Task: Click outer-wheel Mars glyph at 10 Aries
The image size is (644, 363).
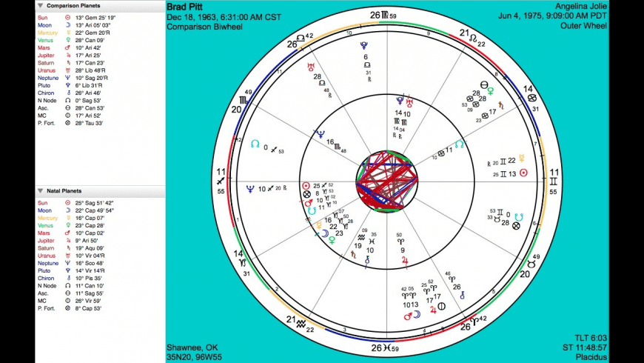Action: [x=408, y=316]
